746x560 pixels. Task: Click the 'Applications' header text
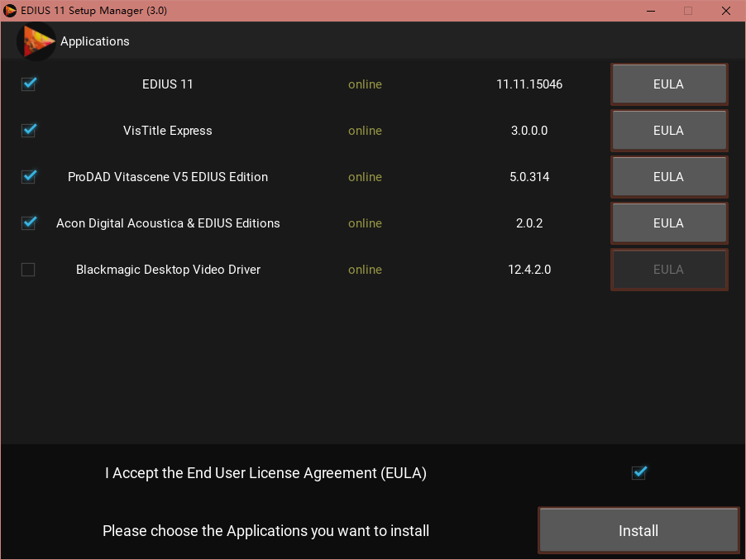point(94,41)
